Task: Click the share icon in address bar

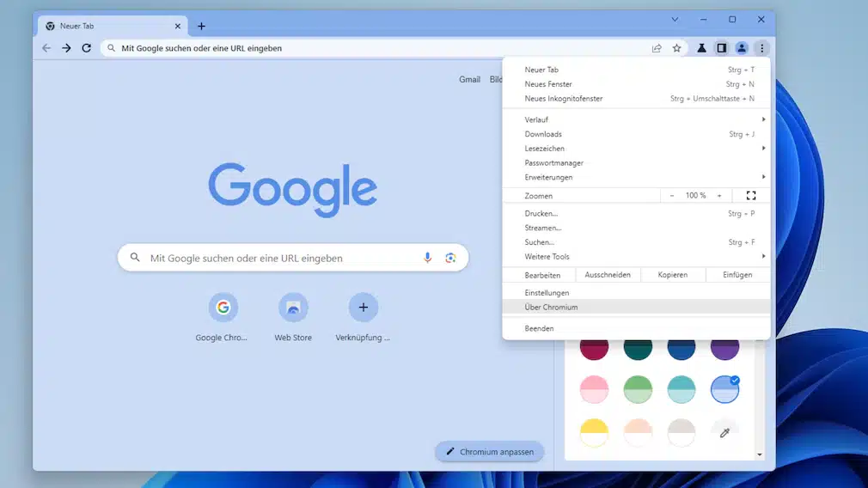Action: coord(657,48)
